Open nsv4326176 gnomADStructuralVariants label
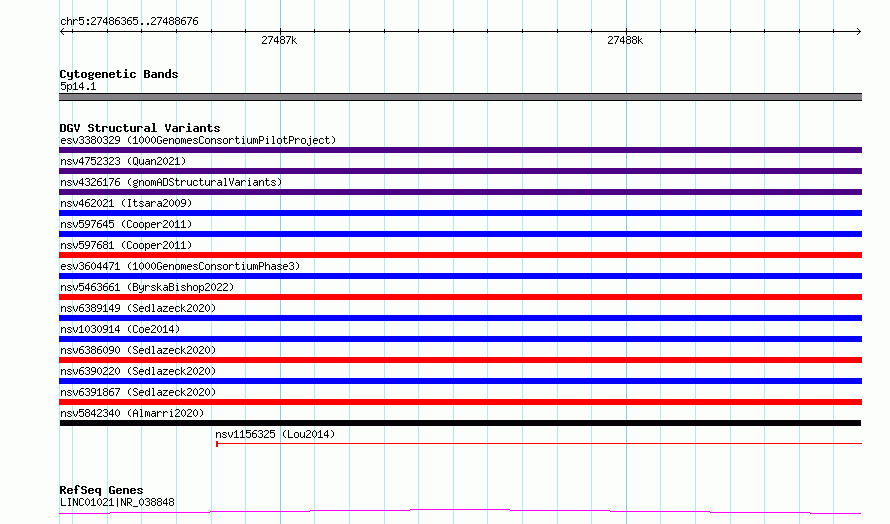This screenshot has width=890, height=524. 171,182
